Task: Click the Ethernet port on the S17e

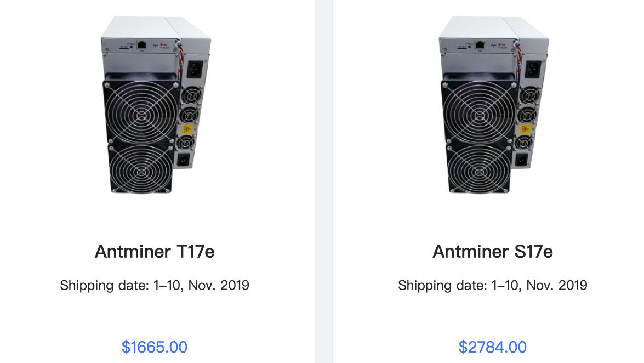Action: pyautogui.click(x=481, y=43)
